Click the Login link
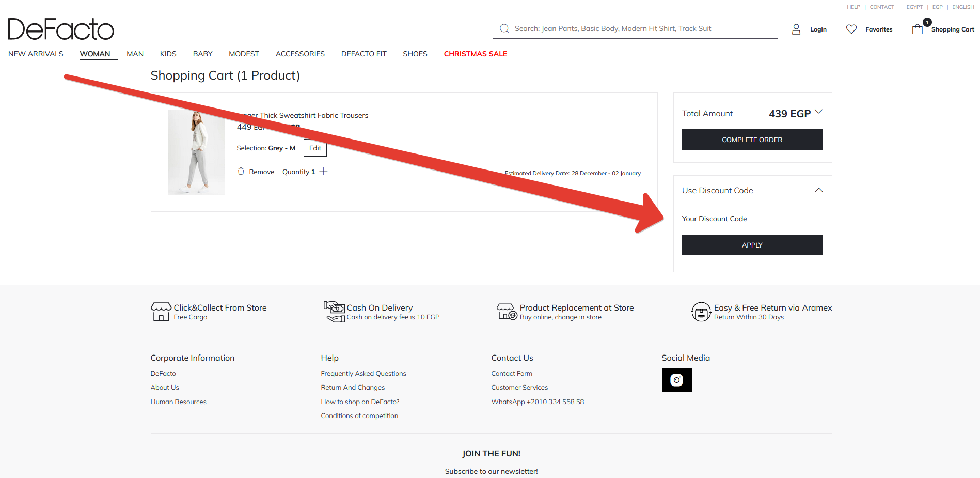980x478 pixels. 818,29
